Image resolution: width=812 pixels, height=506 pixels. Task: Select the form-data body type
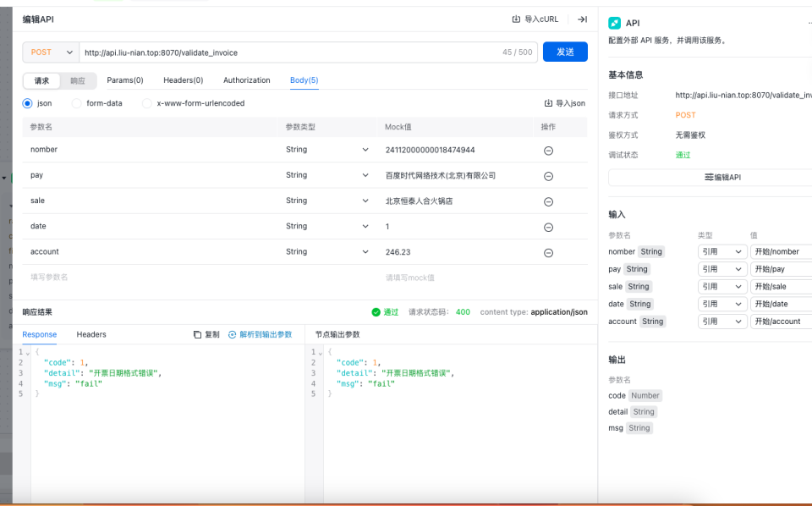(x=77, y=103)
